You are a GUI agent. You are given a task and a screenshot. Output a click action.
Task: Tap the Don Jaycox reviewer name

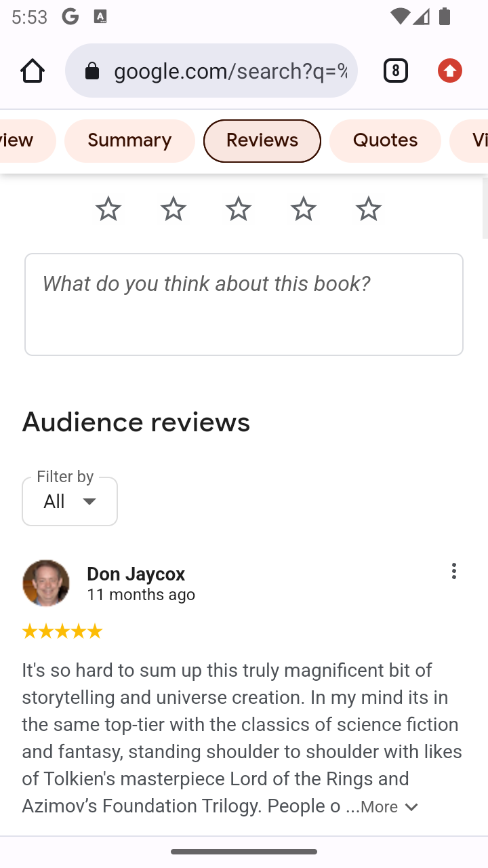[136, 574]
